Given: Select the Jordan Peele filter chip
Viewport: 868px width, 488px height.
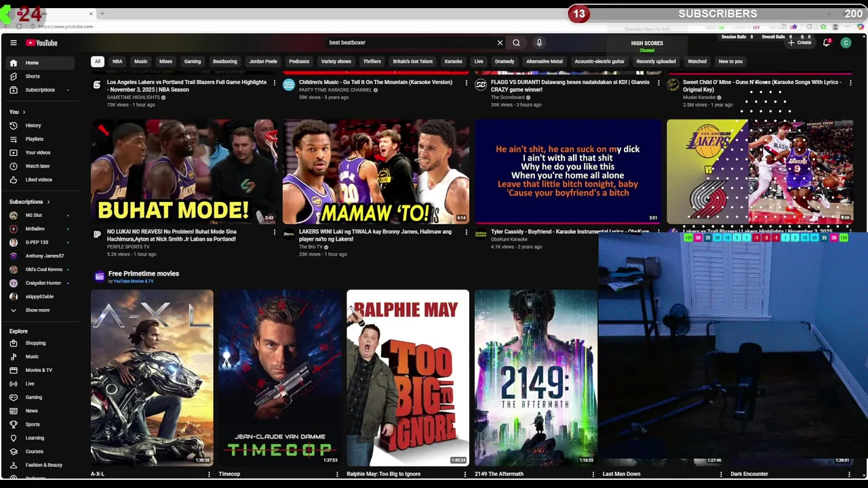Looking at the screenshot, I should tap(263, 62).
